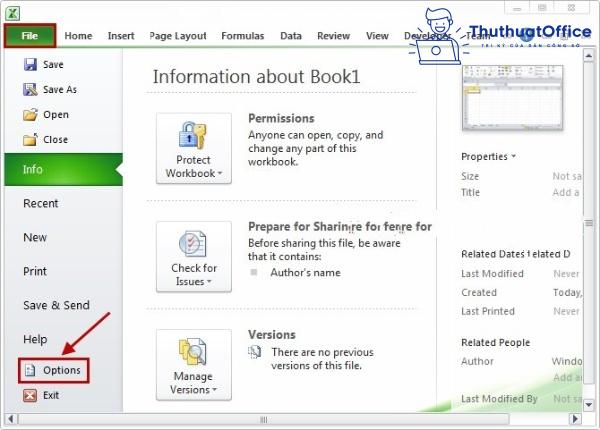
Task: Click the Close folder icon
Action: (x=30, y=140)
